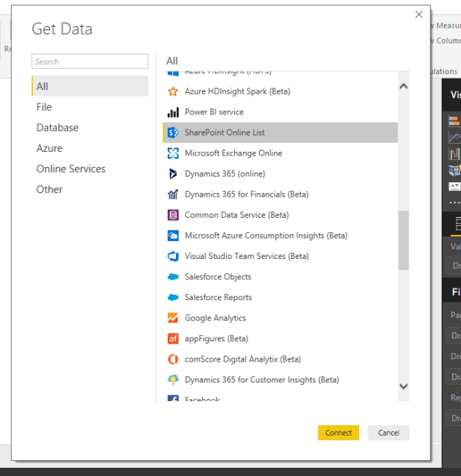Click the Dynamics 365 for Financials icon
Viewport: 461px width, 476px height.
[173, 195]
